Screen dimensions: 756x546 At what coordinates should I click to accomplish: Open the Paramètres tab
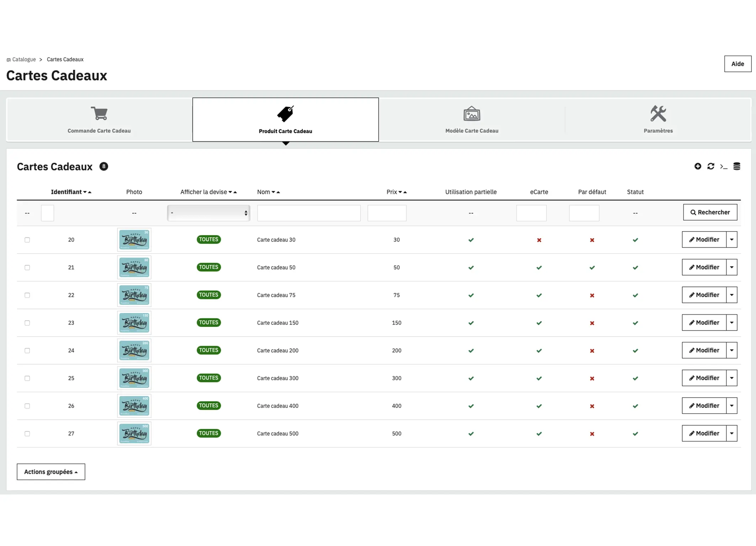658,120
